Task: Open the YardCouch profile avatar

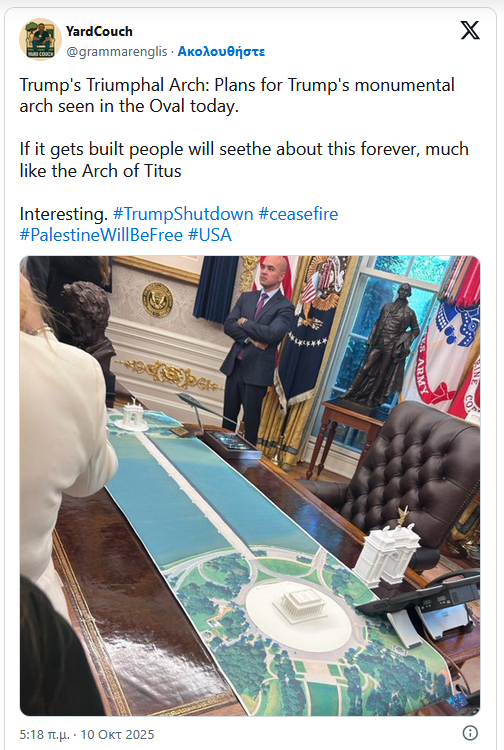Action: click(x=40, y=40)
